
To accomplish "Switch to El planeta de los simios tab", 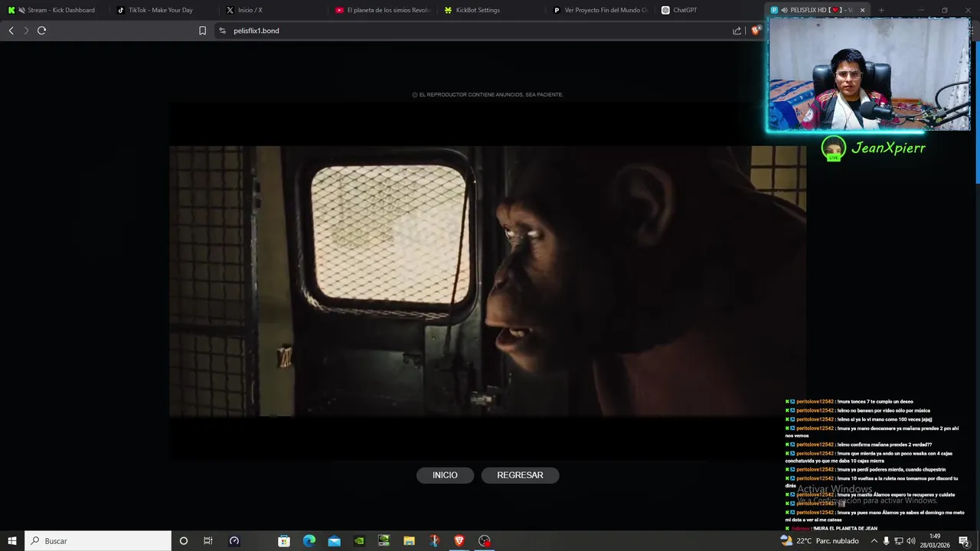I will 382,10.
